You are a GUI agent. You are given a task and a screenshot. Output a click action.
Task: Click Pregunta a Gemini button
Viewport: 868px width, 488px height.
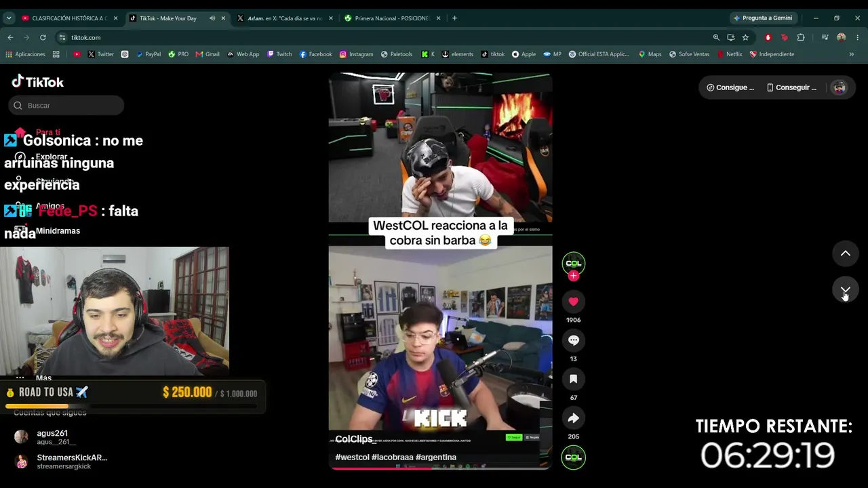tap(763, 18)
